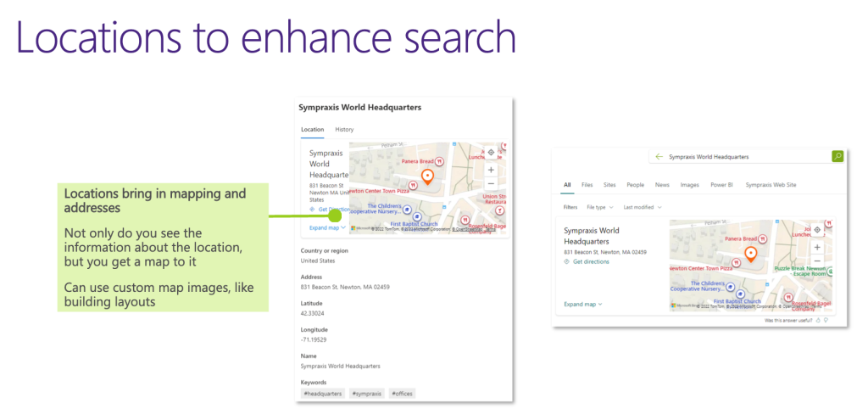Click Get directions link in search result
Image resolution: width=868 pixels, height=420 pixels.
[590, 262]
